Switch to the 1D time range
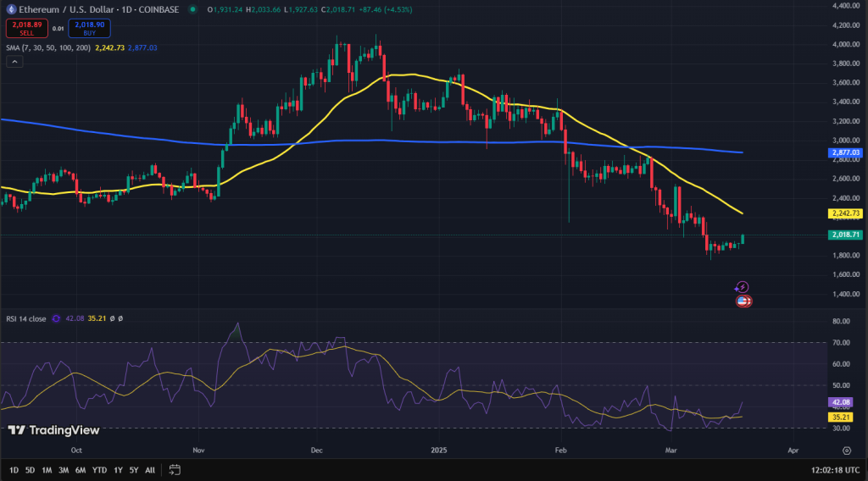The height and width of the screenshot is (481, 868). [x=14, y=470]
